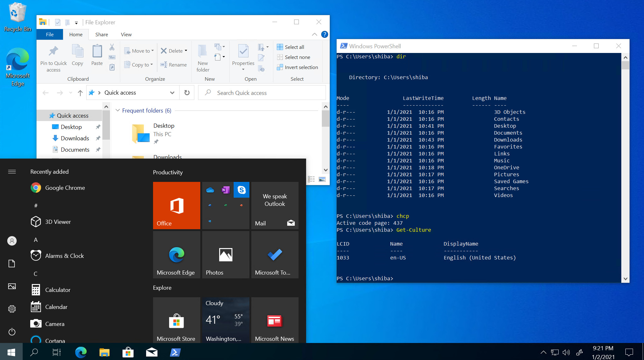
Task: Expand the Start menu hamburger
Action: 12,172
